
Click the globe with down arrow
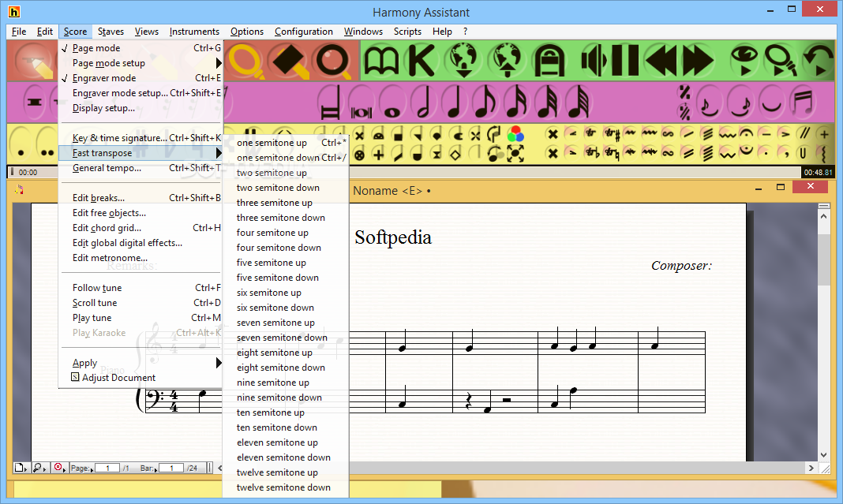pos(463,61)
